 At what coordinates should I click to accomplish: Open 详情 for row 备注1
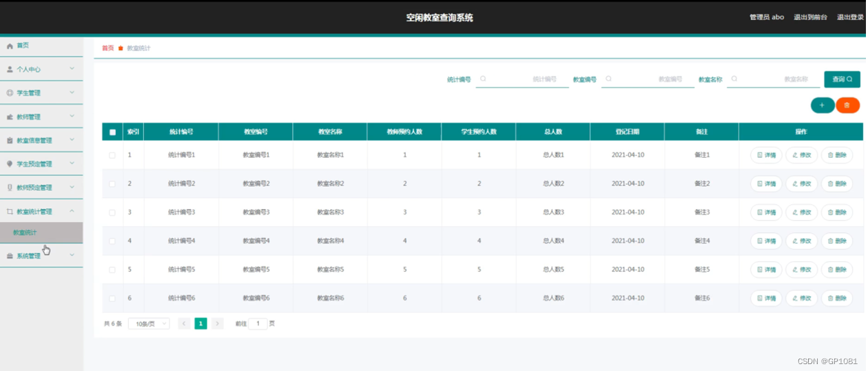[766, 155]
